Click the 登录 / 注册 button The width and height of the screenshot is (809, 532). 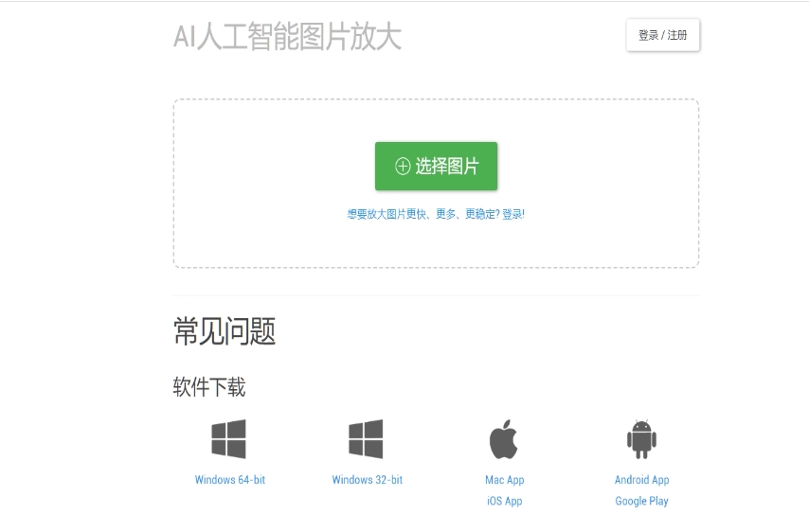tap(663, 35)
